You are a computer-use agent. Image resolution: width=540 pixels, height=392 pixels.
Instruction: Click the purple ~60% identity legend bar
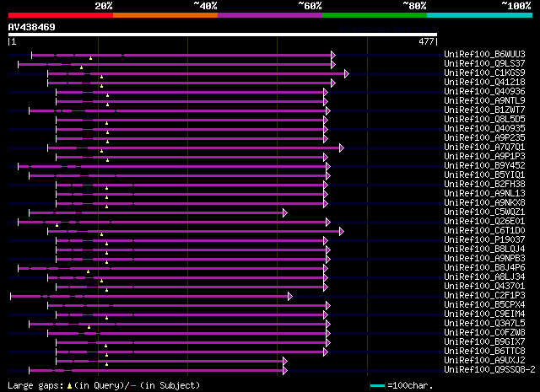point(270,15)
